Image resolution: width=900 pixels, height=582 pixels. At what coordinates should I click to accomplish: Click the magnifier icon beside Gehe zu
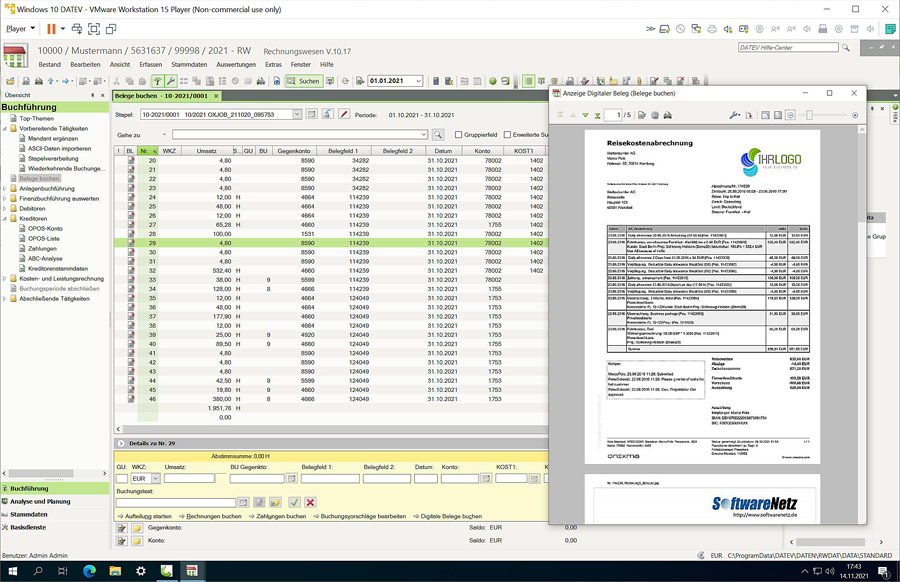[x=438, y=134]
